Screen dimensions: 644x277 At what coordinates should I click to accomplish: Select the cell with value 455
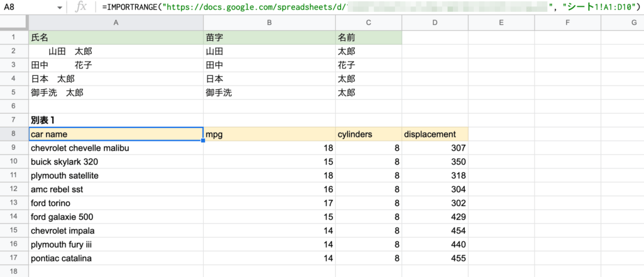[x=435, y=258]
